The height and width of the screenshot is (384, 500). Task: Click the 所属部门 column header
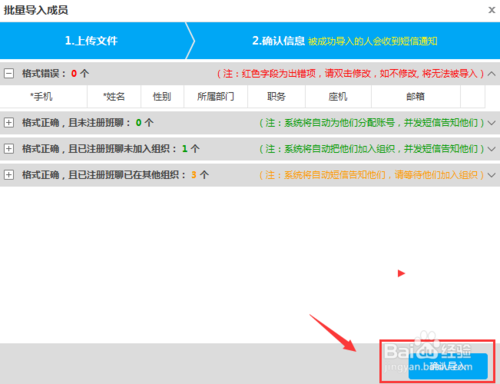[x=216, y=97]
